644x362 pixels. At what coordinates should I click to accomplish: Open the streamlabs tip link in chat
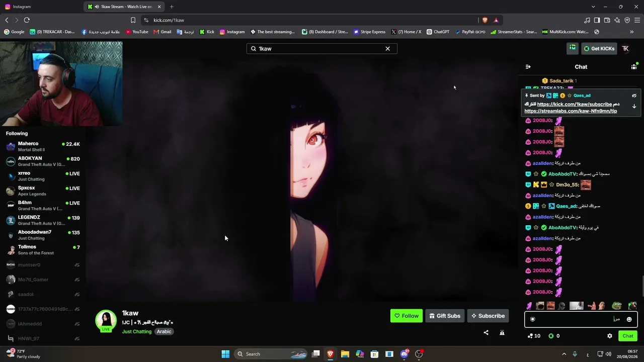[571, 111]
